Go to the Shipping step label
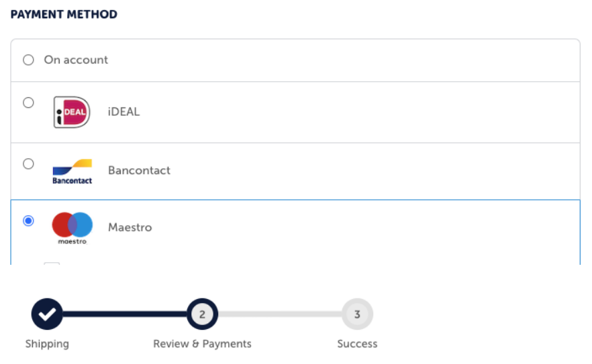The height and width of the screenshot is (364, 592). 47,344
